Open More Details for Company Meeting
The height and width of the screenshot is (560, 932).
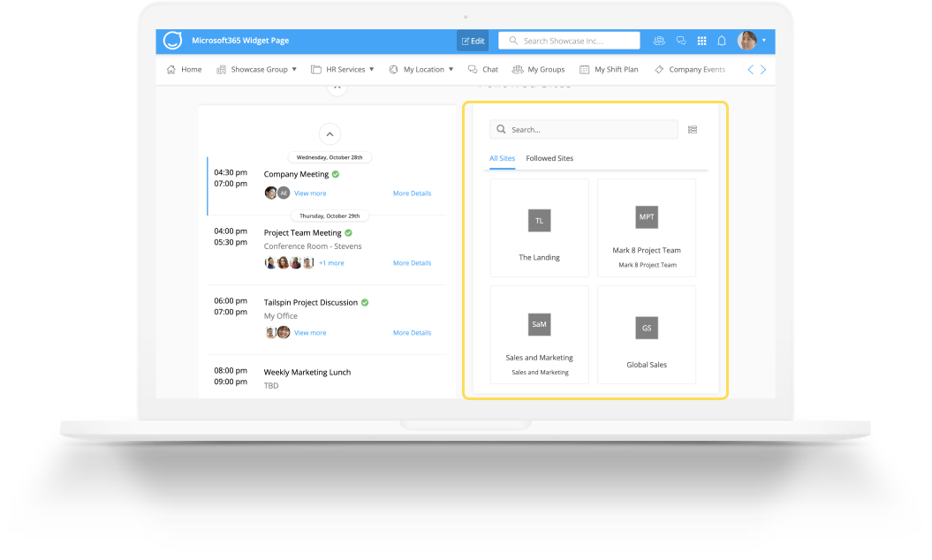(412, 193)
